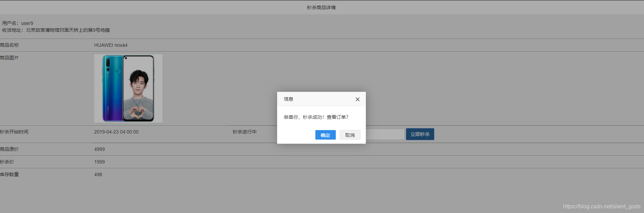Click the HUAWEI nova4 product image
This screenshot has width=644, height=213.
pos(128,88)
